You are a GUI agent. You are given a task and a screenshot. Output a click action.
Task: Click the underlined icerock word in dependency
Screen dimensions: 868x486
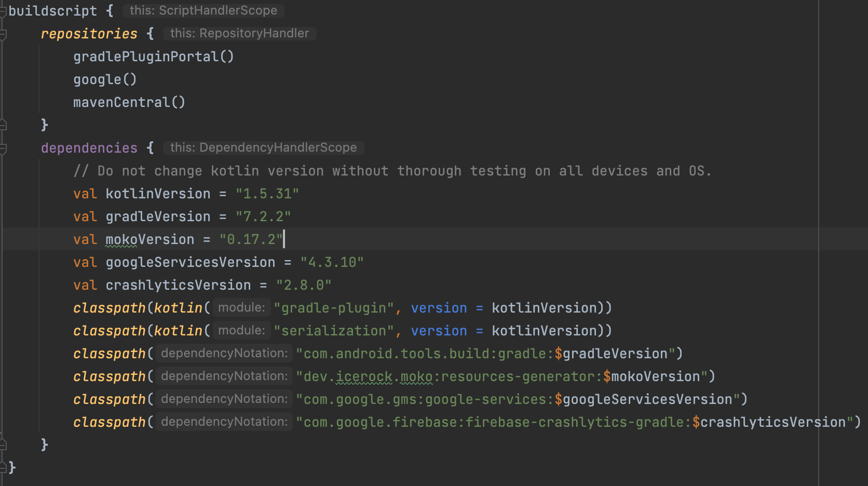pyautogui.click(x=364, y=376)
